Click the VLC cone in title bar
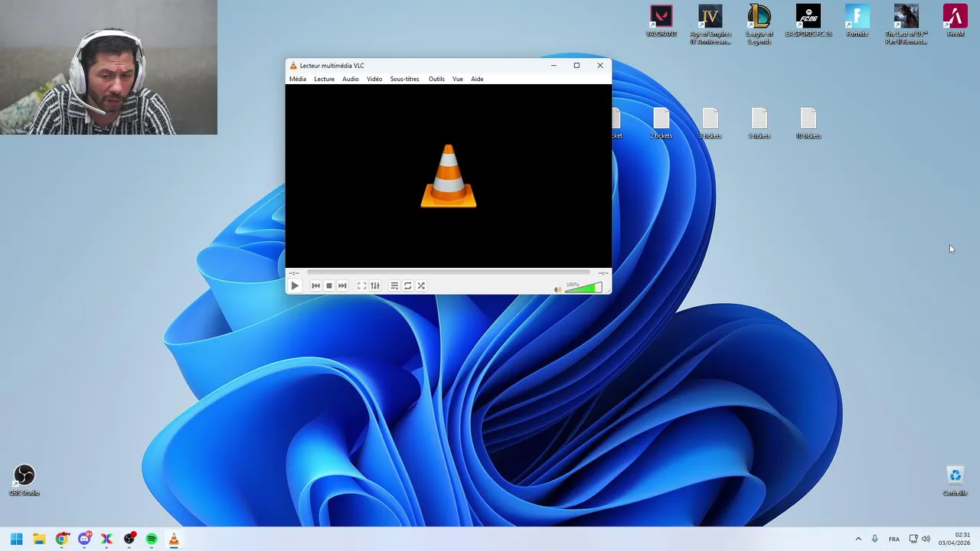 tap(293, 66)
